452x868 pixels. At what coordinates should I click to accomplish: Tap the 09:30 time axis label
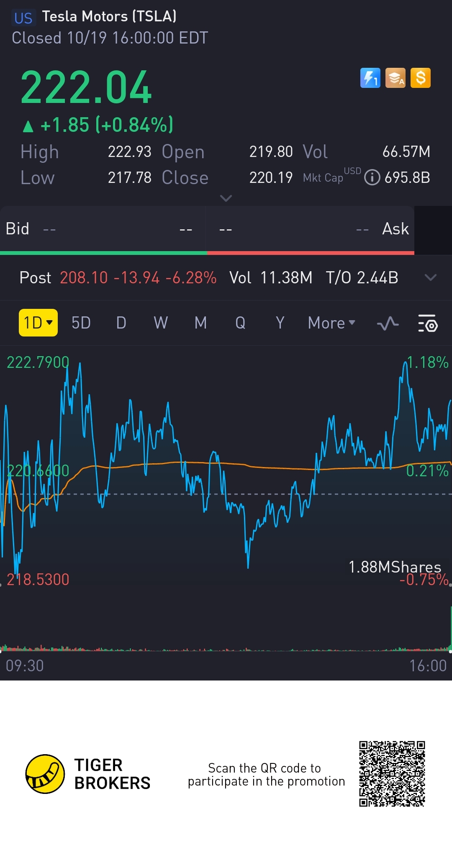tap(25, 665)
